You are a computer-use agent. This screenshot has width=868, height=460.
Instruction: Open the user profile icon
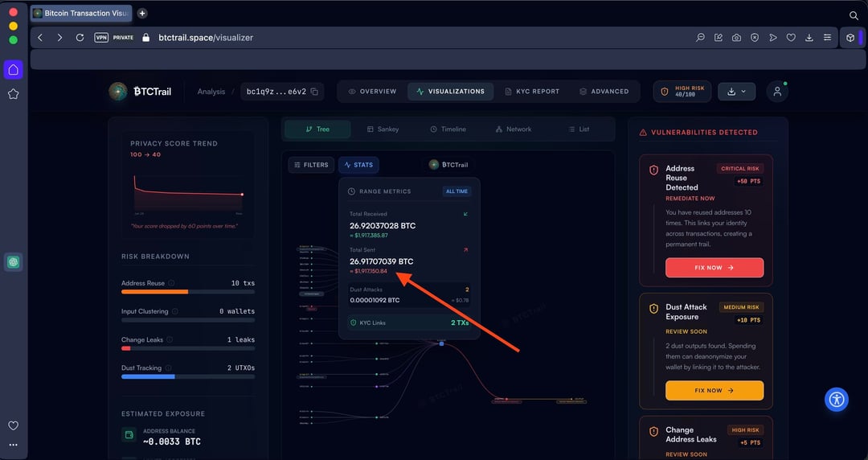click(777, 92)
